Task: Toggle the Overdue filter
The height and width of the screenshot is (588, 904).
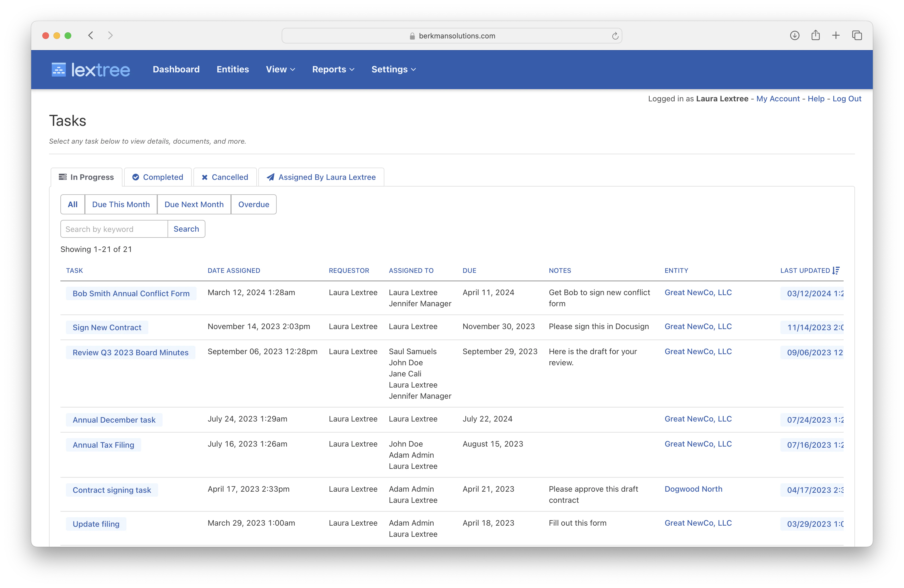Action: 253,204
